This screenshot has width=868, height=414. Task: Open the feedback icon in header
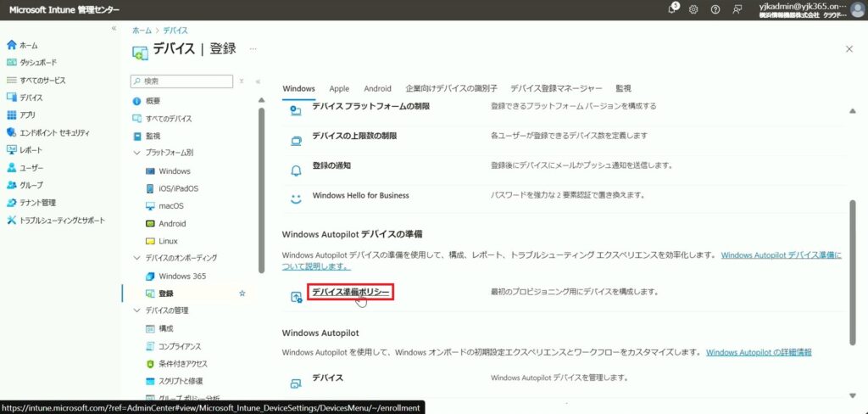click(737, 9)
